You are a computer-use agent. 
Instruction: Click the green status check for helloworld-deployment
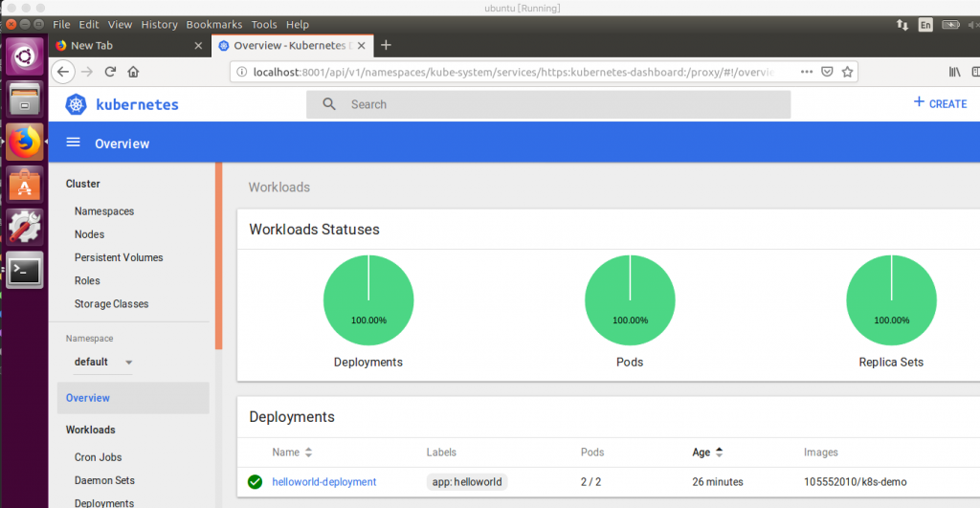[255, 482]
